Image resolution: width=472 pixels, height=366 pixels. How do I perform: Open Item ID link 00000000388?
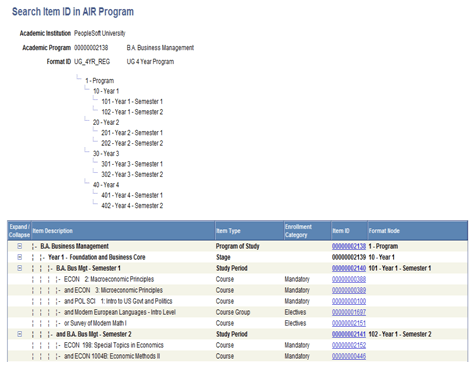click(x=349, y=279)
